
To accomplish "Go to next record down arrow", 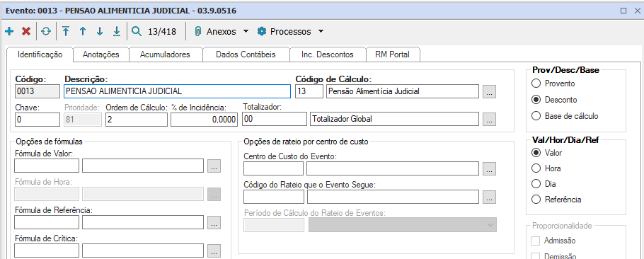I will pyautogui.click(x=99, y=31).
